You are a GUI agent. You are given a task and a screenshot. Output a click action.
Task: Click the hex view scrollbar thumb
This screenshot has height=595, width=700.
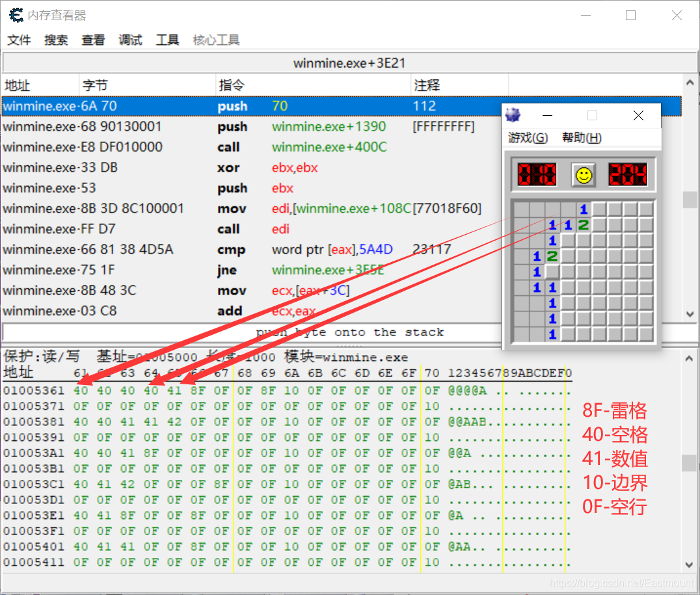coord(690,463)
